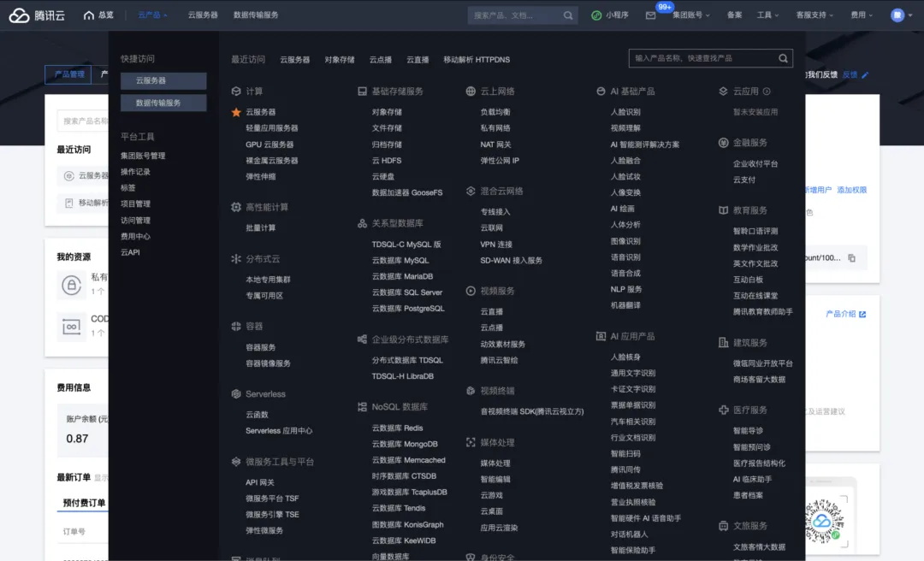
Task: Open 云服务器 in top navigation
Action: coord(203,15)
